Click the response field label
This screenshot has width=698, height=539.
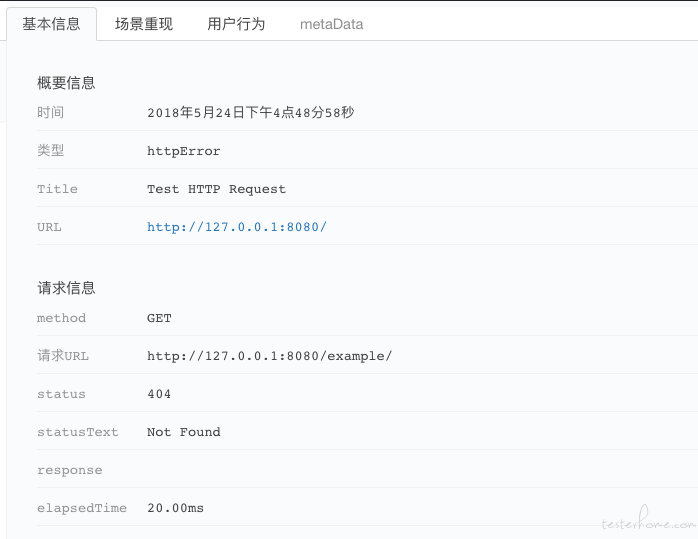(69, 470)
